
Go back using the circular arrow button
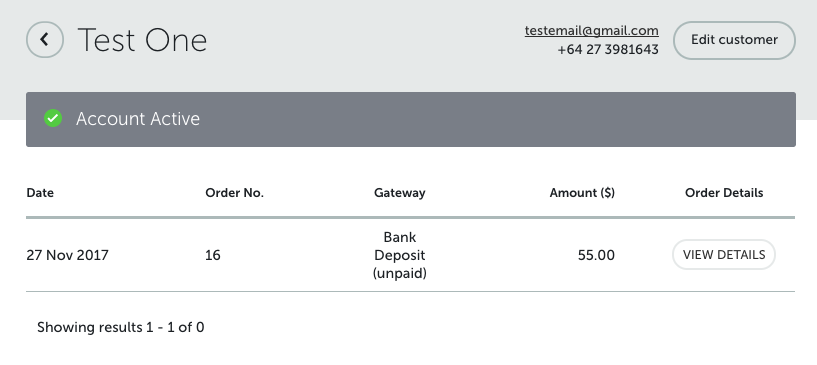click(x=45, y=40)
